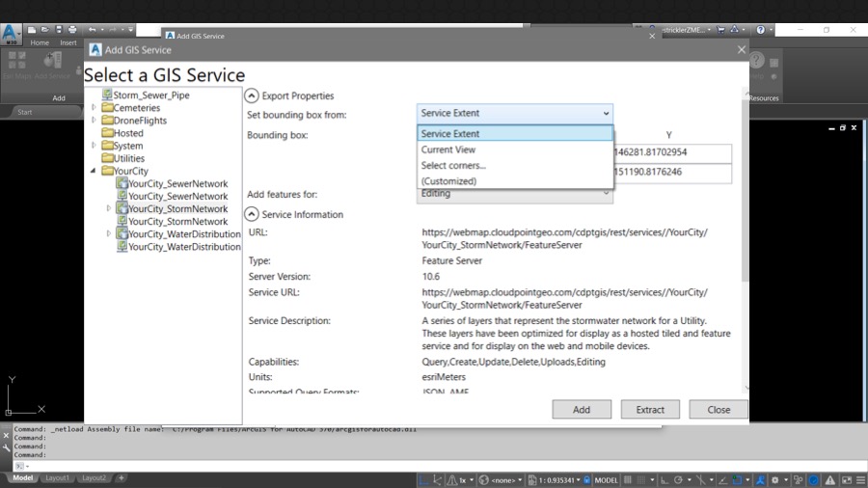The image size is (868, 488).
Task: Click the annotation visibility icon beside 1x
Action: tap(452, 480)
